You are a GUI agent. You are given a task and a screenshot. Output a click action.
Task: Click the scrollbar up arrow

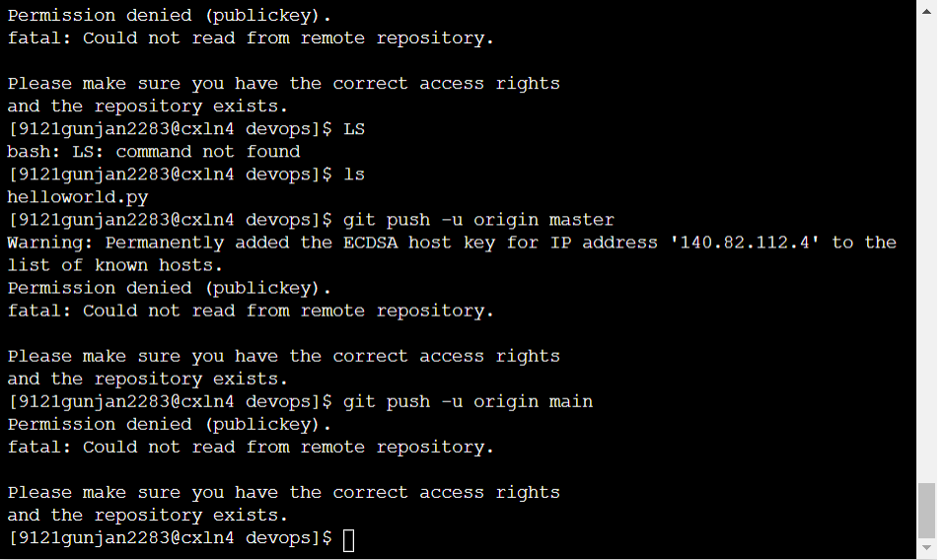[927, 11]
